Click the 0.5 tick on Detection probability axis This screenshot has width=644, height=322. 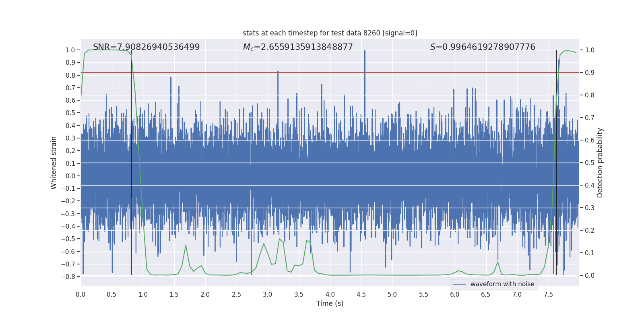[x=590, y=163]
